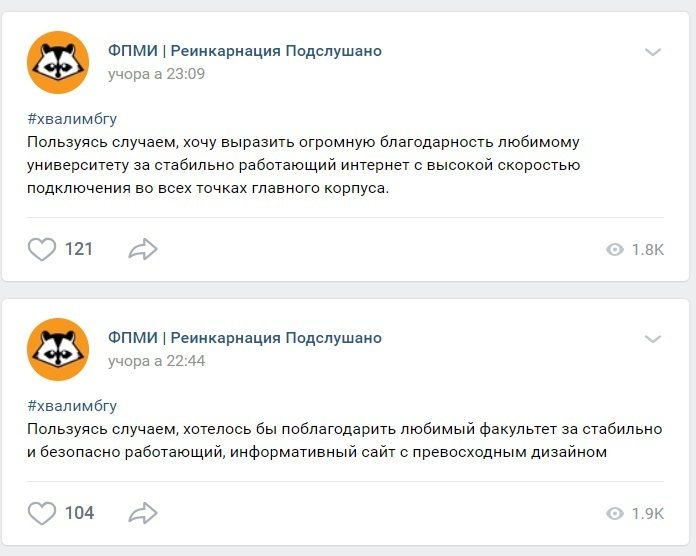This screenshot has height=556, width=696.
Task: Like the 23:09 post with heart icon
Action: (42, 249)
